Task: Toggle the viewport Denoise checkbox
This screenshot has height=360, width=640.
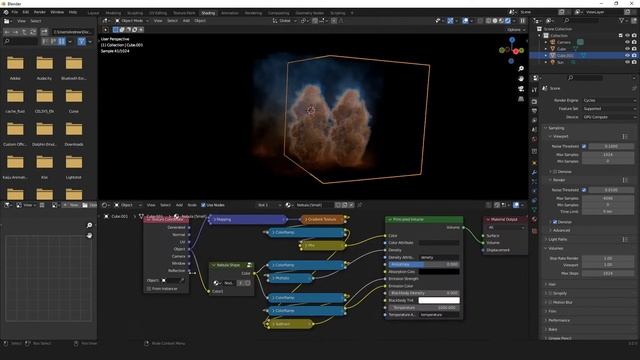Action: [555, 172]
